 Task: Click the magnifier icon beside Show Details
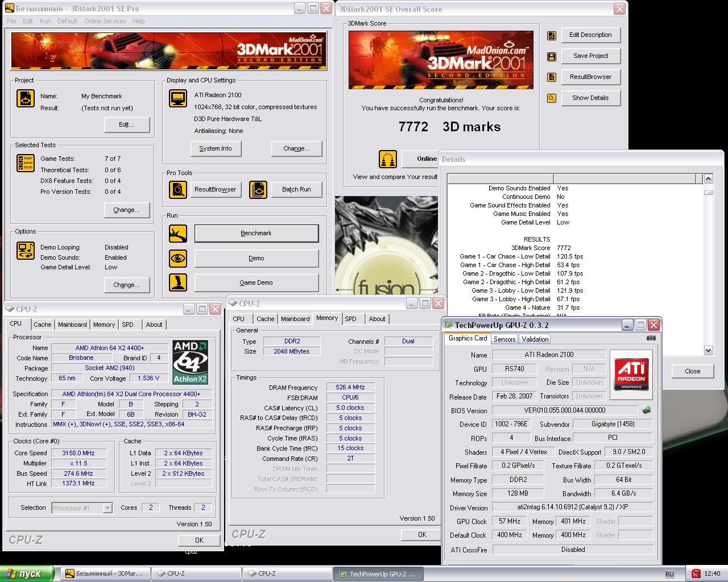click(552, 98)
